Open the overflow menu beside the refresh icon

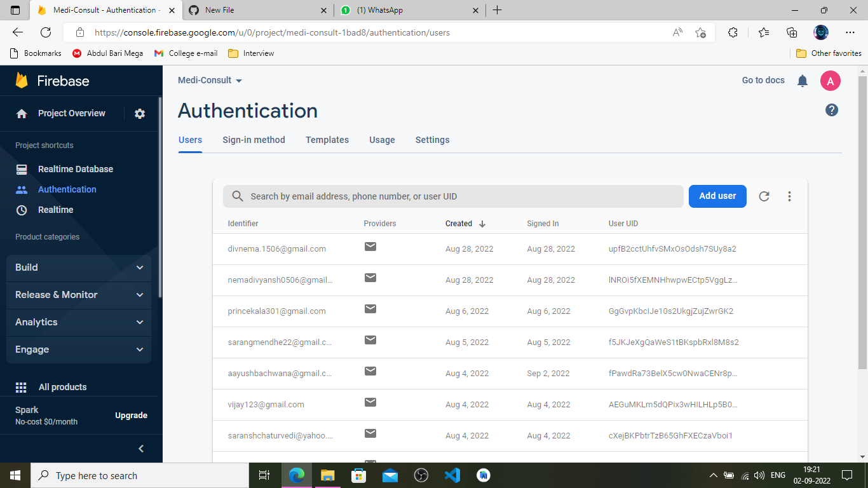[x=789, y=196]
